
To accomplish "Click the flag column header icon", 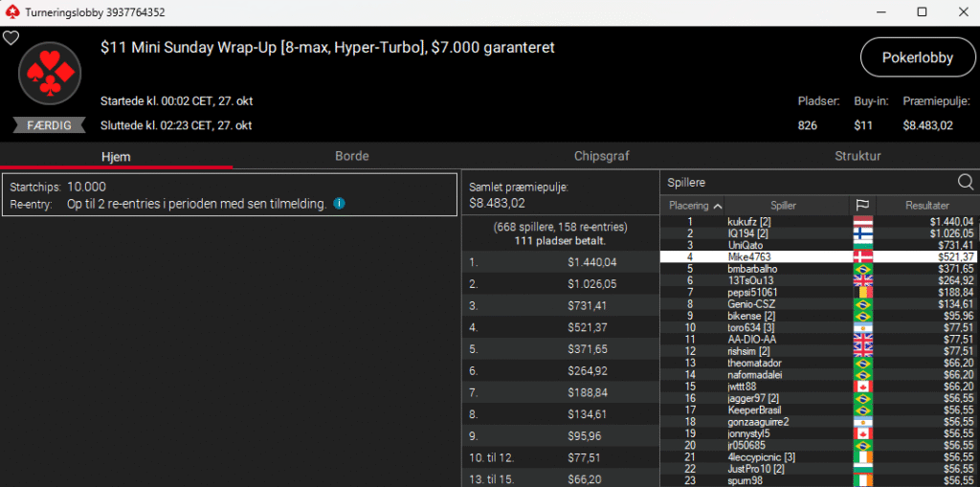I will pos(862,206).
